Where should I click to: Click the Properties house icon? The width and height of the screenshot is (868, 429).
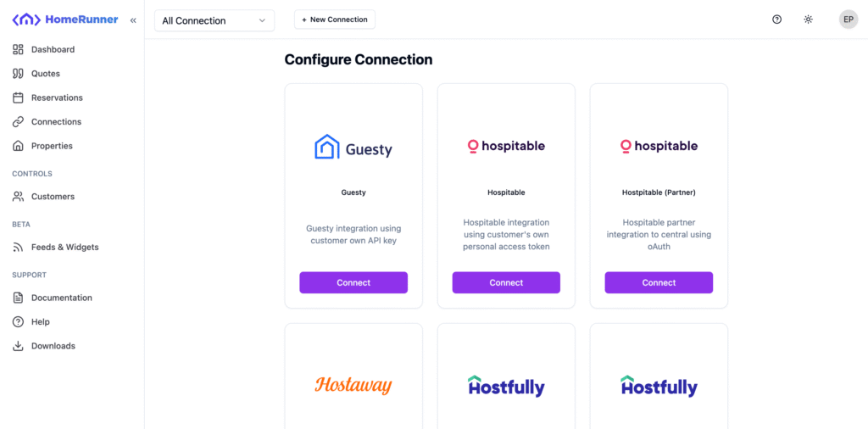pos(18,146)
